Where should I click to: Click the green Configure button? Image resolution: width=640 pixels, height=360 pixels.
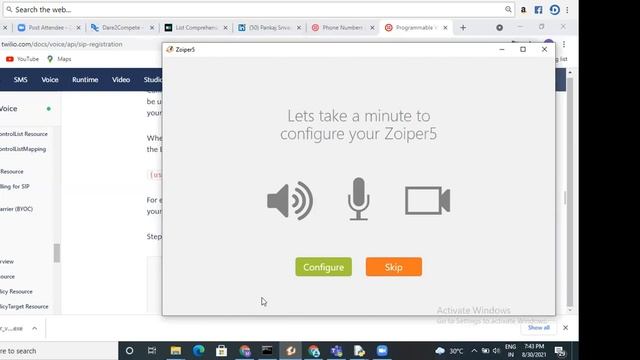click(323, 267)
